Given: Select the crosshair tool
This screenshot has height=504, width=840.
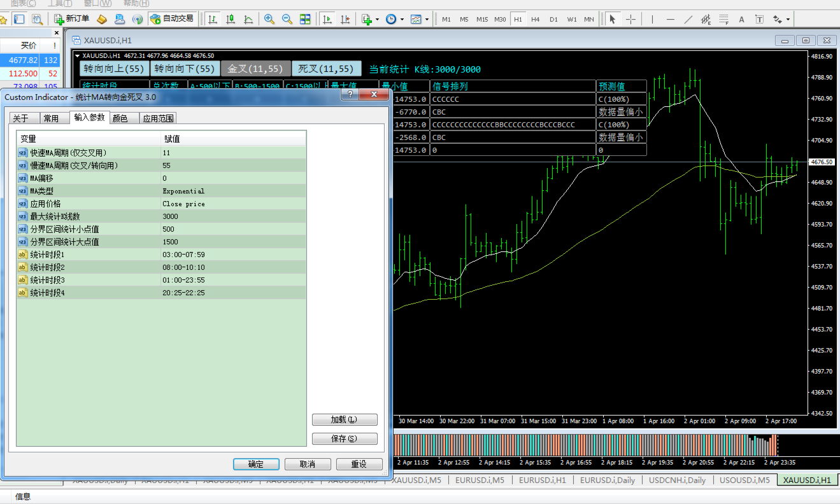Looking at the screenshot, I should 630,19.
